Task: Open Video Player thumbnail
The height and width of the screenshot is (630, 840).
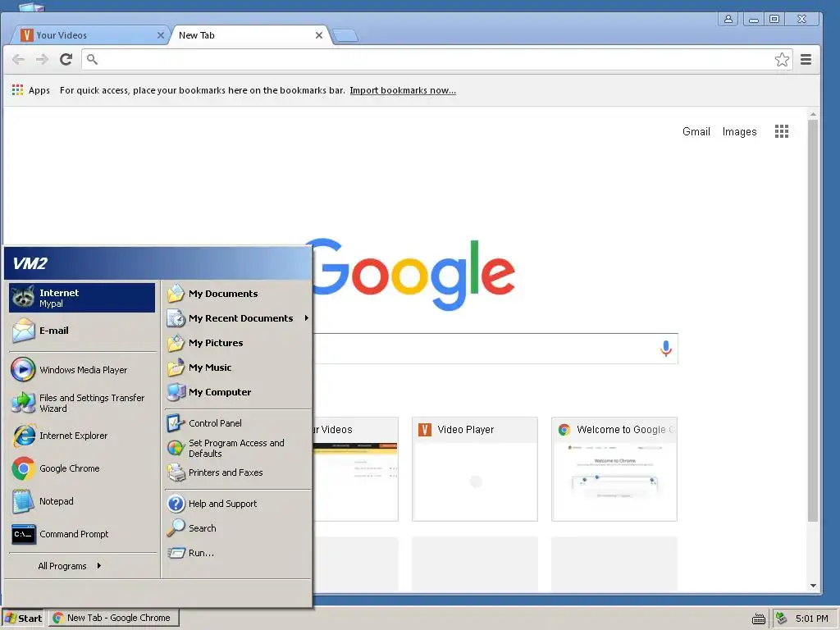Action: [x=475, y=468]
